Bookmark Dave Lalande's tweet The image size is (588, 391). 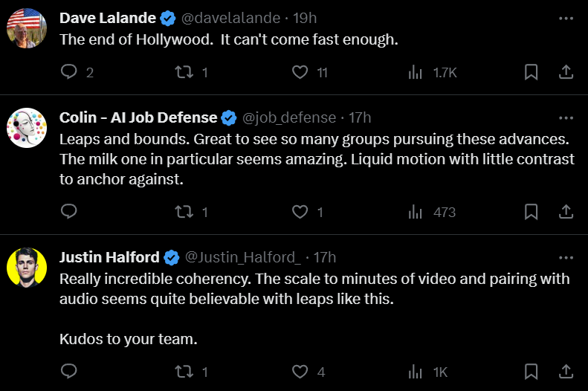click(x=531, y=72)
